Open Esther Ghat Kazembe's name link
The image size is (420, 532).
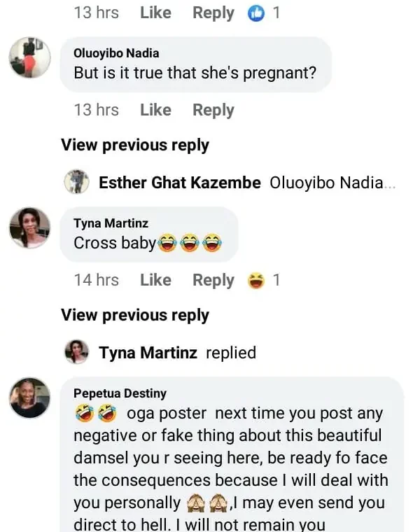coord(180,183)
